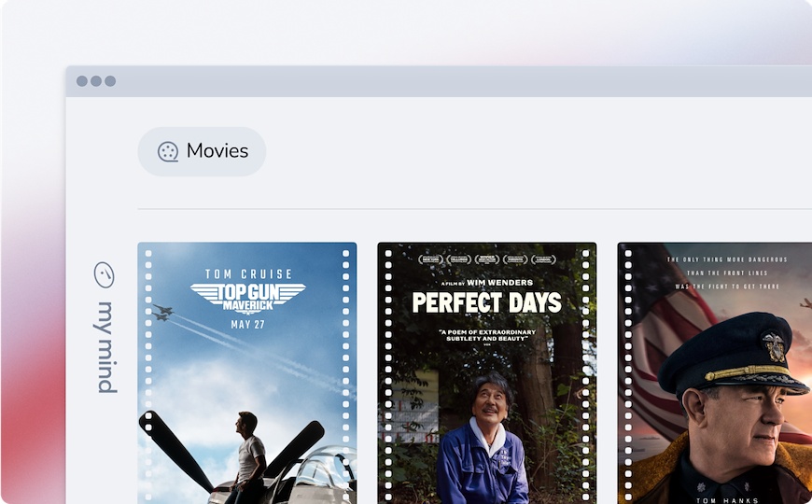This screenshot has width=812, height=504.
Task: Click the leftmost window control dot
Action: (x=82, y=81)
